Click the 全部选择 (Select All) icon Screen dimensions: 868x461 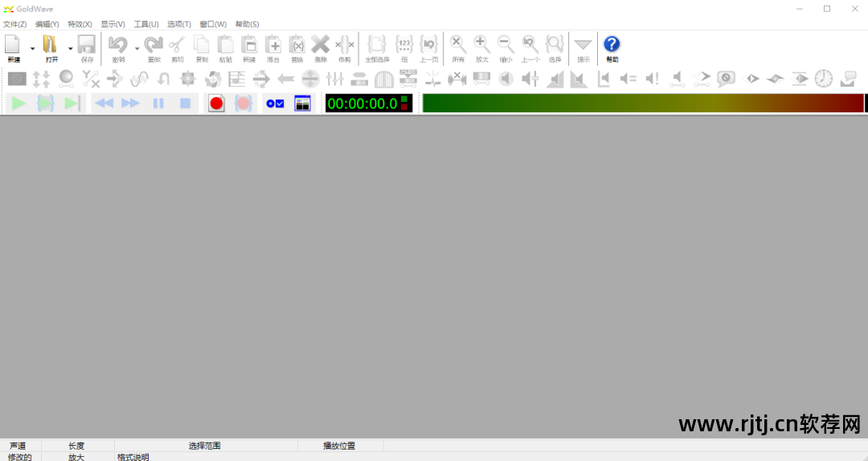point(377,44)
